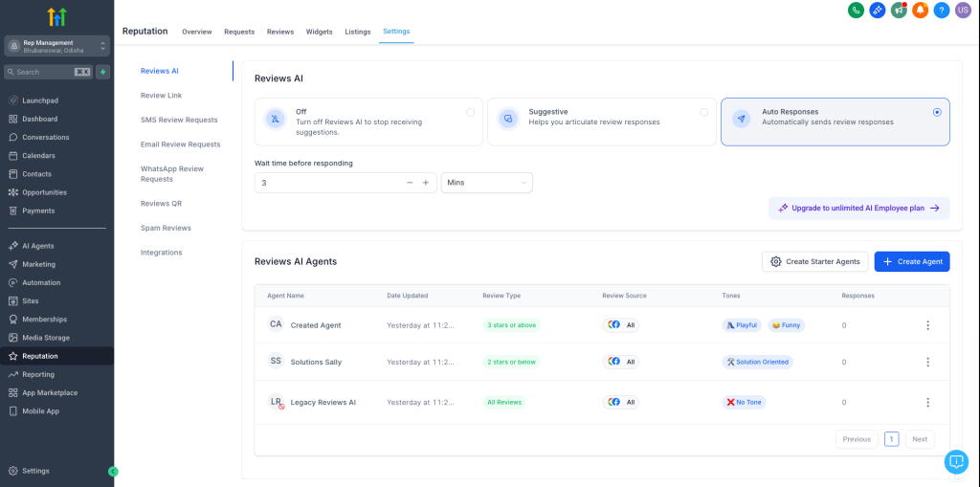This screenshot has height=487, width=980.
Task: Switch to the Widgets tab
Action: pos(319,32)
